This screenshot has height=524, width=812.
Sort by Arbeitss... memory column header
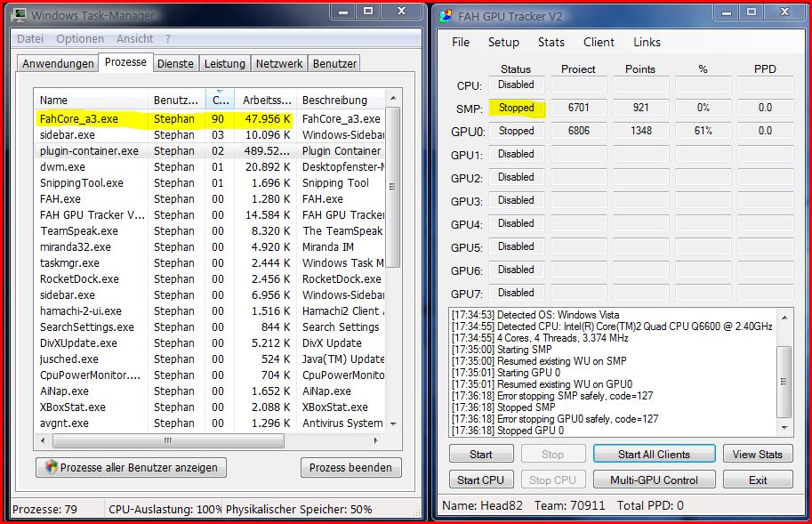(x=266, y=100)
